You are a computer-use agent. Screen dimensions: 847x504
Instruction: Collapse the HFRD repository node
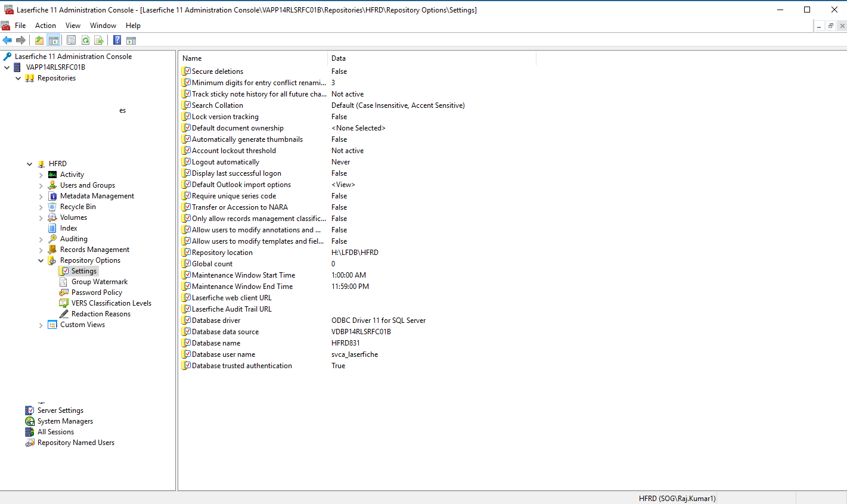coord(30,164)
